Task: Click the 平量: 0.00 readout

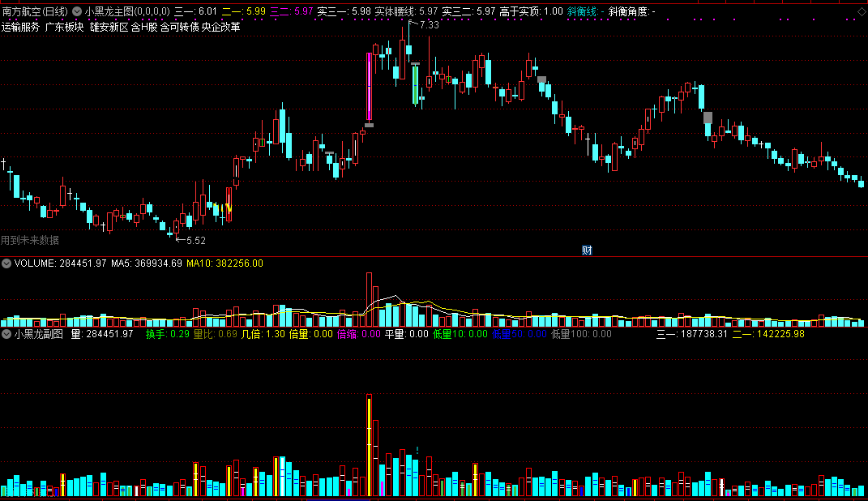Action: (x=407, y=334)
